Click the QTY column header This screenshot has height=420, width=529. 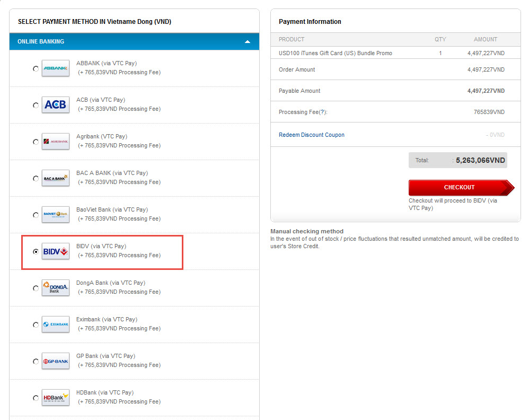tap(440, 39)
